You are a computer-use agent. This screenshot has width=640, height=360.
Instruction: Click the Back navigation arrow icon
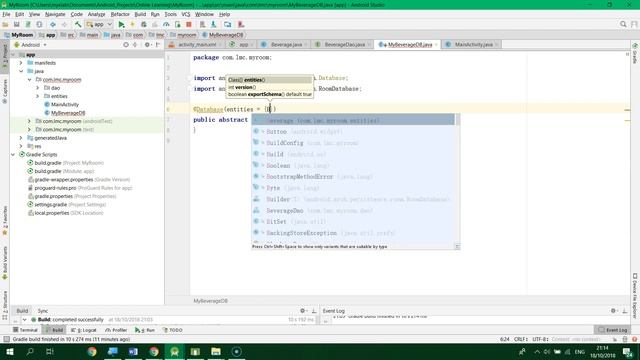coord(53,24)
